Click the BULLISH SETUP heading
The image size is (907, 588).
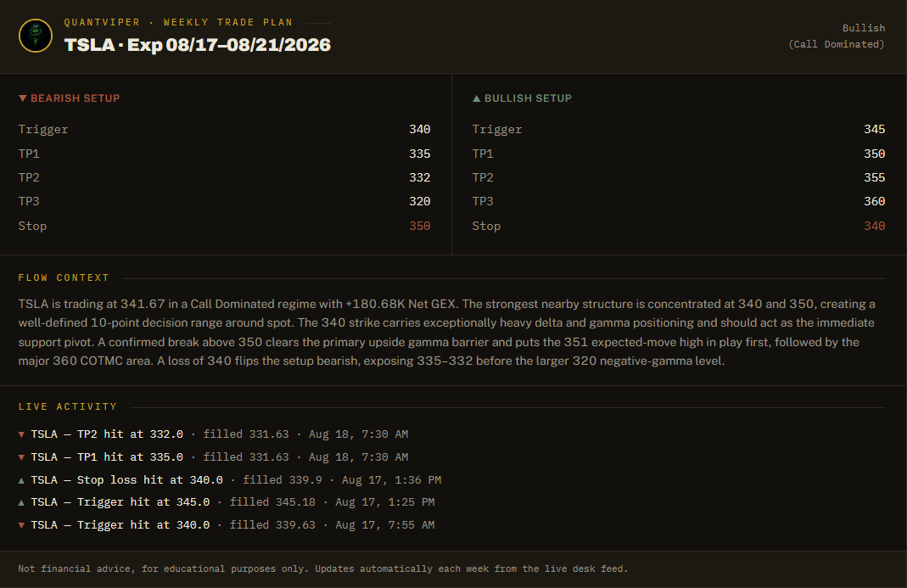528,98
